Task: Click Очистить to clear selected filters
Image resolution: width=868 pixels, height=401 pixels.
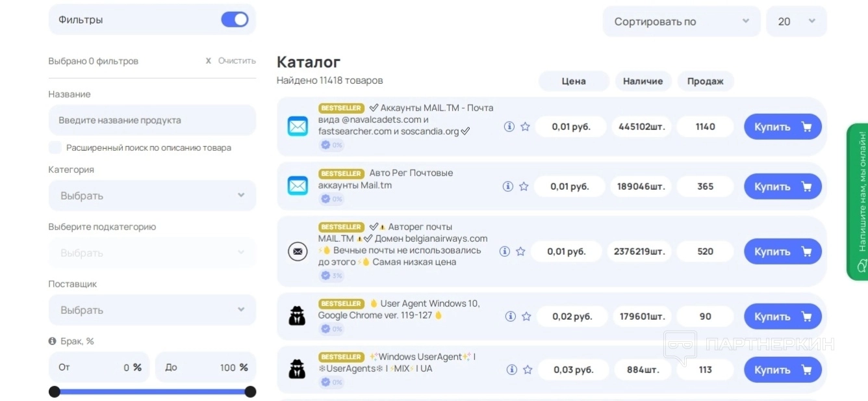Action: pos(231,60)
